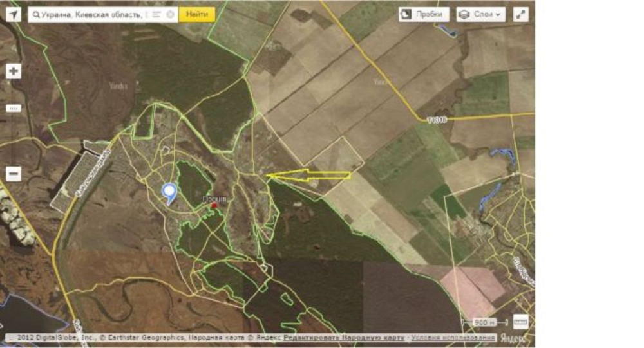Click the red marker near town label
Image resolution: width=644 pixels, height=348 pixels.
pyautogui.click(x=214, y=205)
